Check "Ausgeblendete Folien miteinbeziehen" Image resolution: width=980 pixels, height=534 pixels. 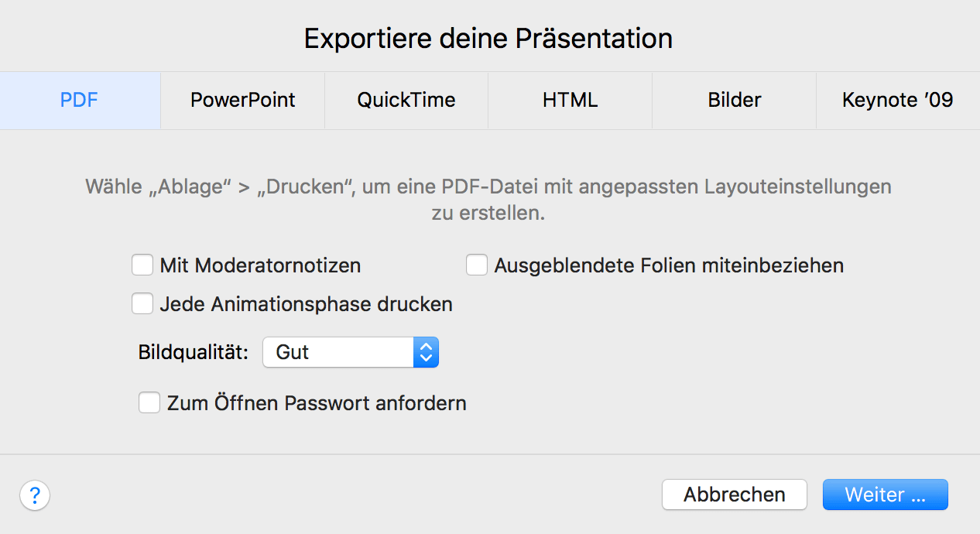(x=477, y=264)
